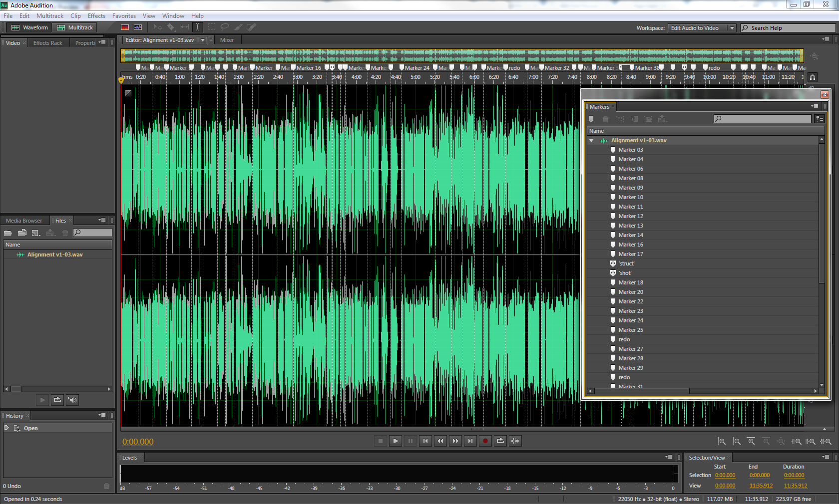The width and height of the screenshot is (839, 504).
Task: Switch to the Mixer tab
Action: point(227,40)
